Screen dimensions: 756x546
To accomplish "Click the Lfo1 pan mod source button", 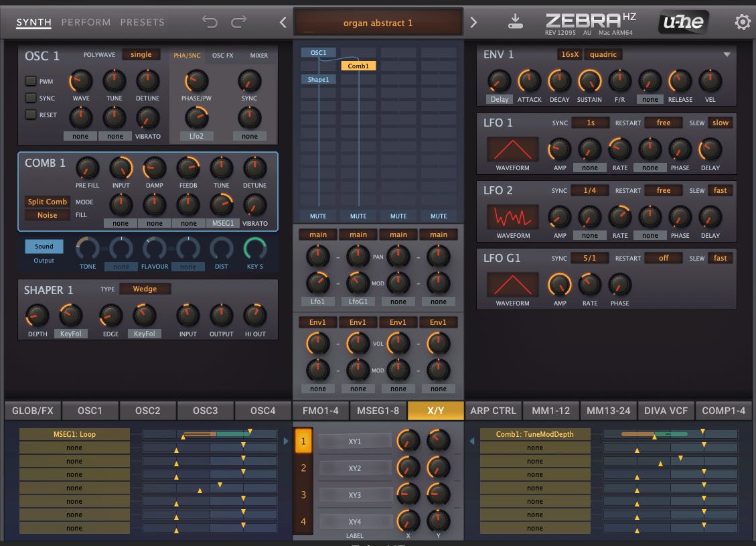I will (x=317, y=301).
